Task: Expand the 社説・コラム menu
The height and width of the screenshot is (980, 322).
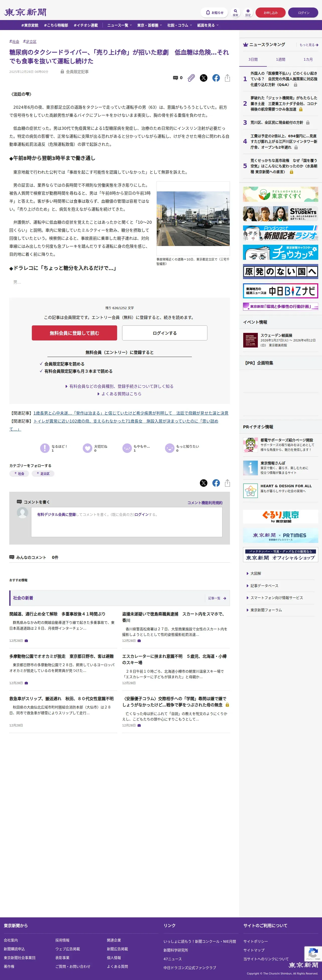Action: point(180,25)
